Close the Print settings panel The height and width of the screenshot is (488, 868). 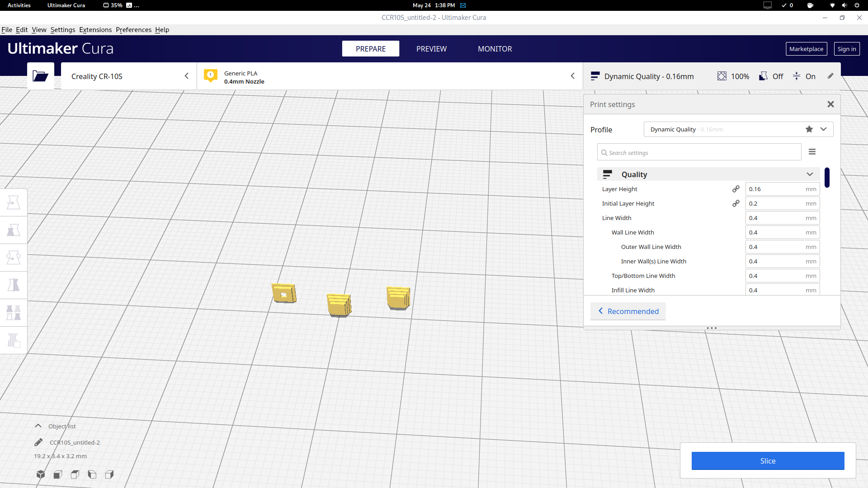[830, 104]
